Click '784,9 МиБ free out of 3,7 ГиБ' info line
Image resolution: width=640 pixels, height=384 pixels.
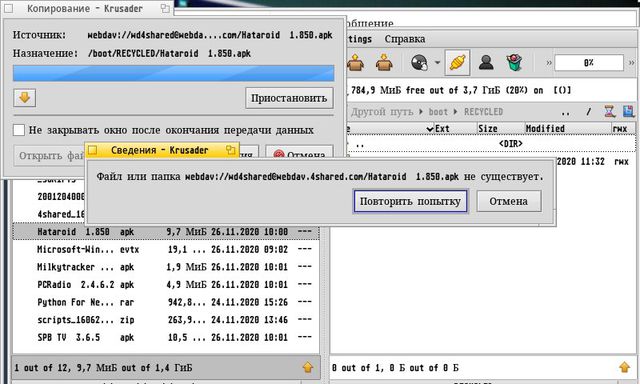pyautogui.click(x=460, y=90)
